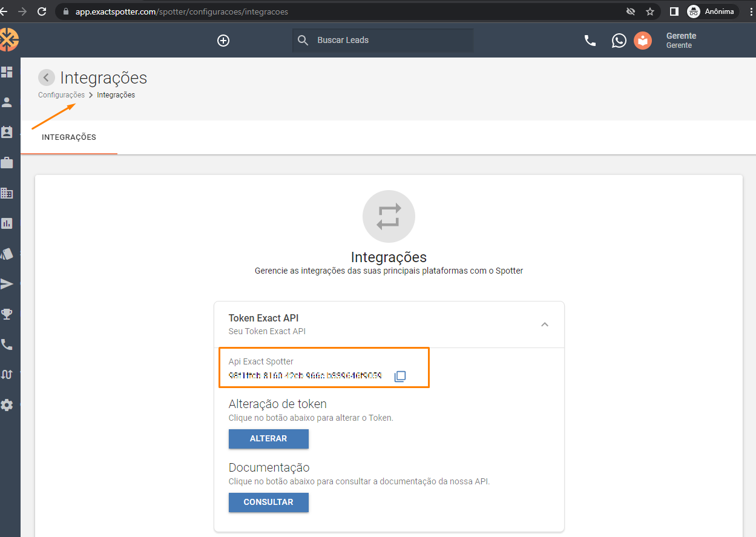Image resolution: width=756 pixels, height=537 pixels.
Task: Collapse the Token Exact API section
Action: click(x=545, y=325)
